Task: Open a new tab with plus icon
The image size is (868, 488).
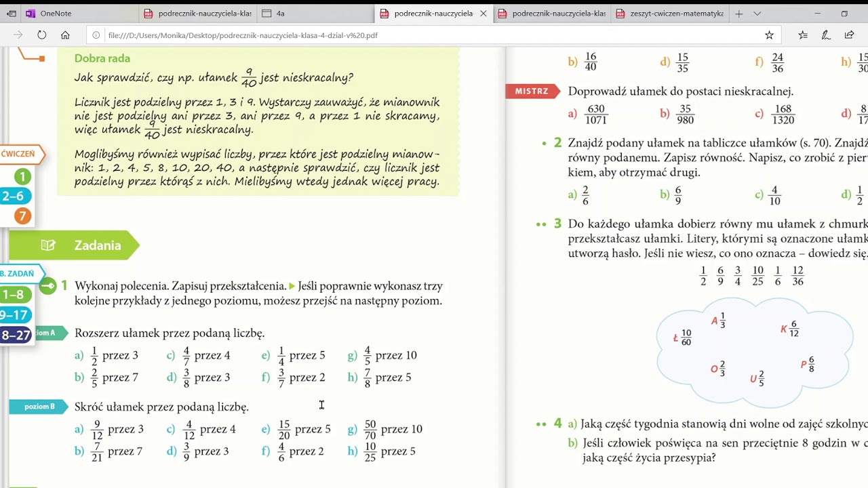Action: point(739,14)
